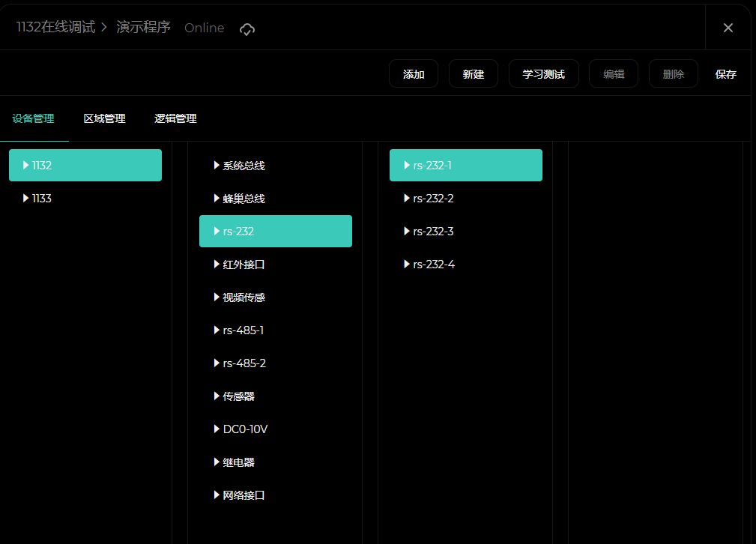Close the online debugging window

coord(728,28)
